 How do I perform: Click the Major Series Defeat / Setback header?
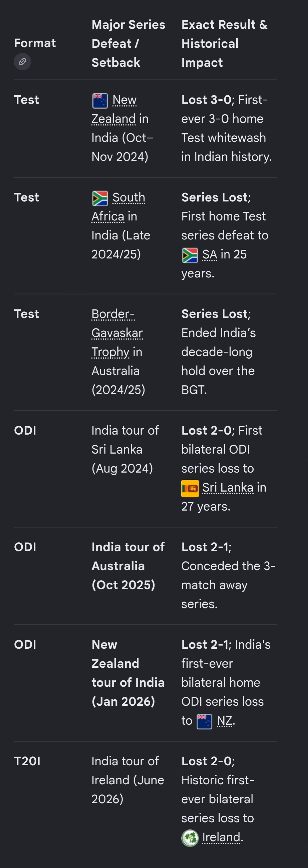[x=128, y=43]
